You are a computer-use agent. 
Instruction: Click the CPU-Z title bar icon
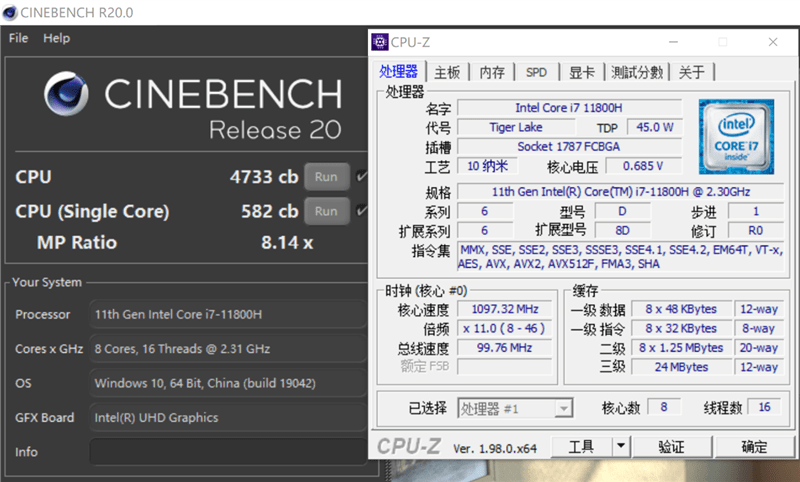pyautogui.click(x=380, y=42)
